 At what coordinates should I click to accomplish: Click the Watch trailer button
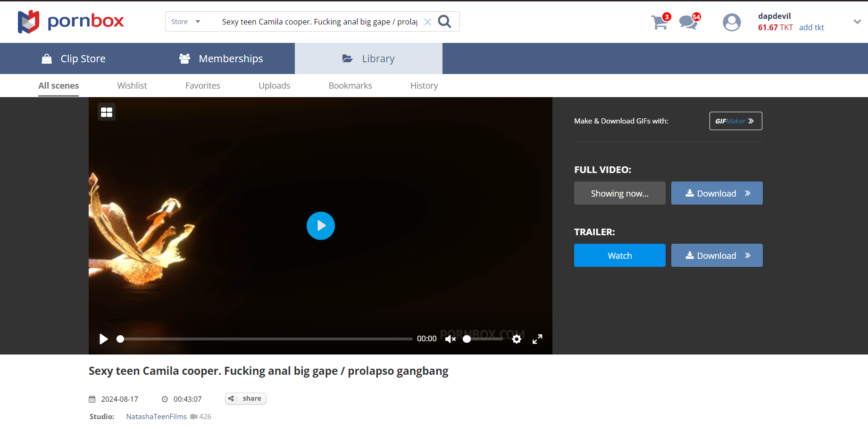(619, 256)
